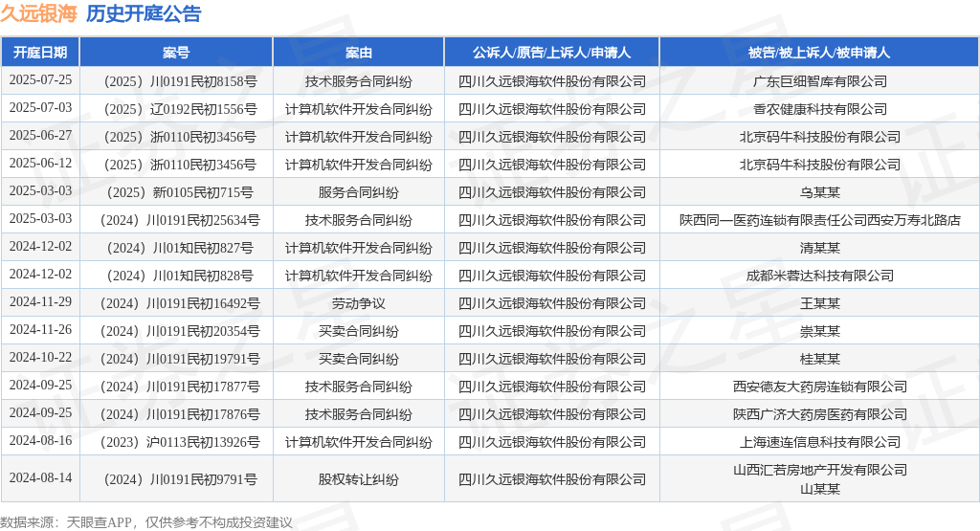
Task: Select the 公诉人/原告/上诉人/申请人 column header
Action: tap(551, 53)
